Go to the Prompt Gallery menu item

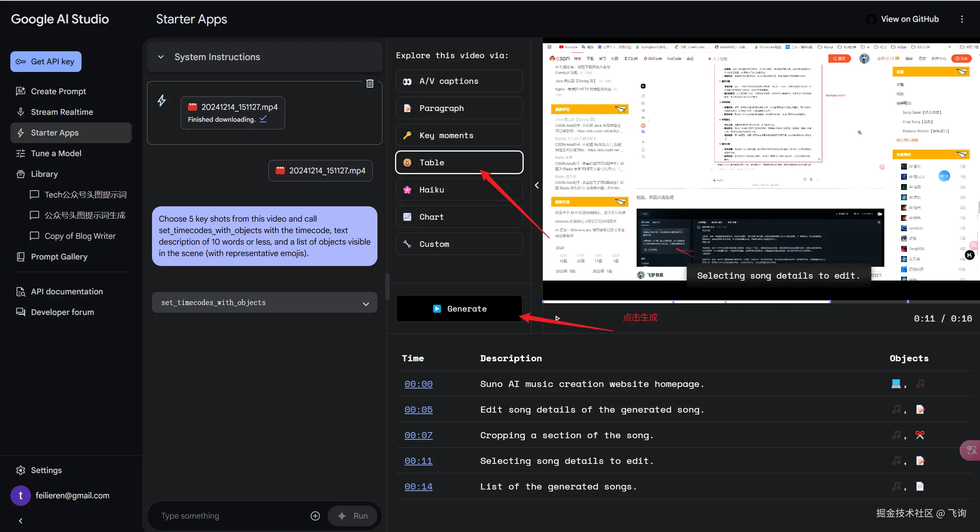tap(59, 257)
